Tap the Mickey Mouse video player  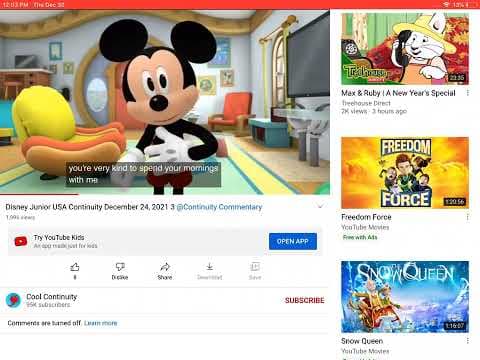click(165, 102)
